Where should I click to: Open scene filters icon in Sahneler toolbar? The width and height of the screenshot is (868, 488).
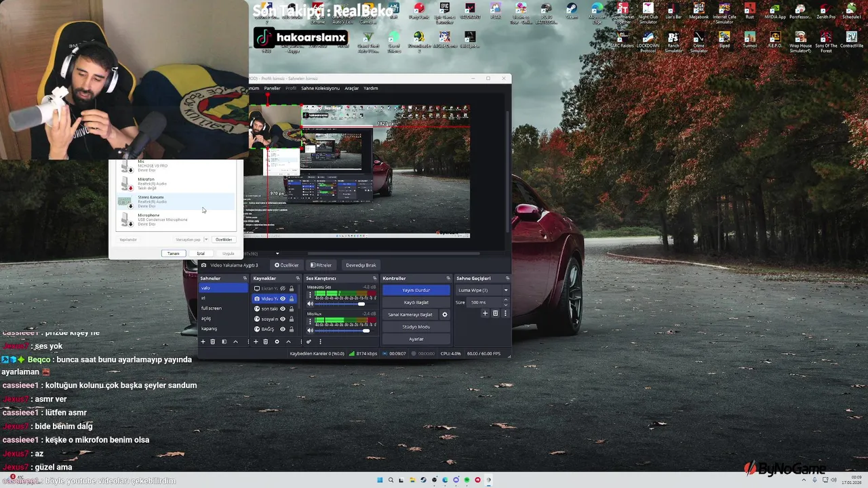(x=224, y=342)
